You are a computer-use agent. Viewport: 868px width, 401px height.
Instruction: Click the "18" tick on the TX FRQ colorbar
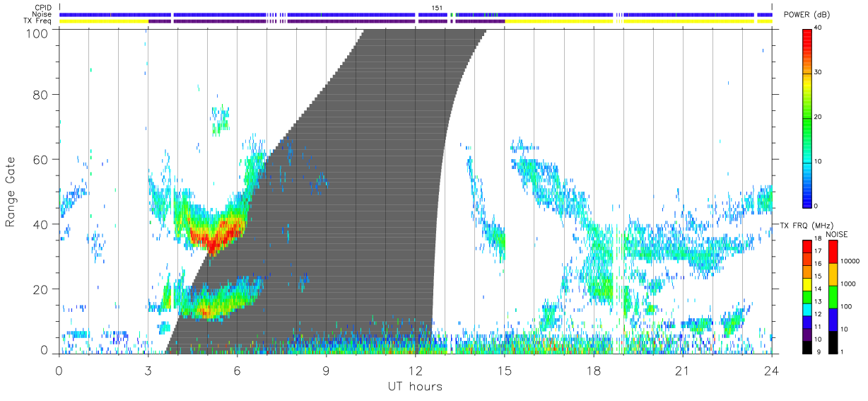(819, 240)
